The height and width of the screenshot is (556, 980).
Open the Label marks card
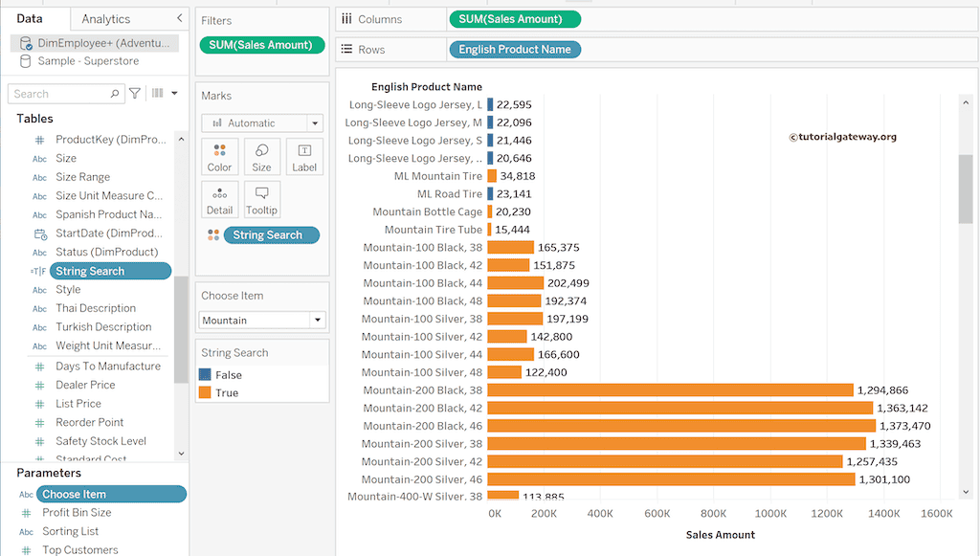[303, 156]
